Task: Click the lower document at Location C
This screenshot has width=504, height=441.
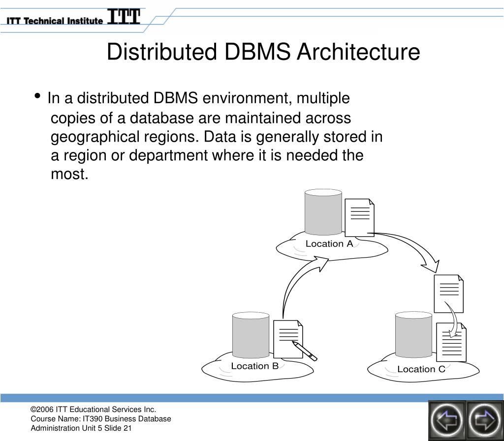Action: coord(451,342)
